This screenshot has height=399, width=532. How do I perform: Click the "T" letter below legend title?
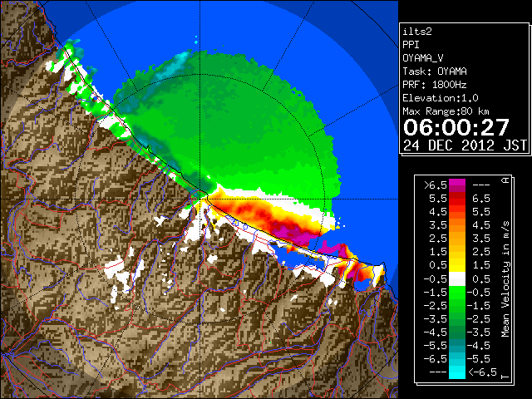[506, 377]
